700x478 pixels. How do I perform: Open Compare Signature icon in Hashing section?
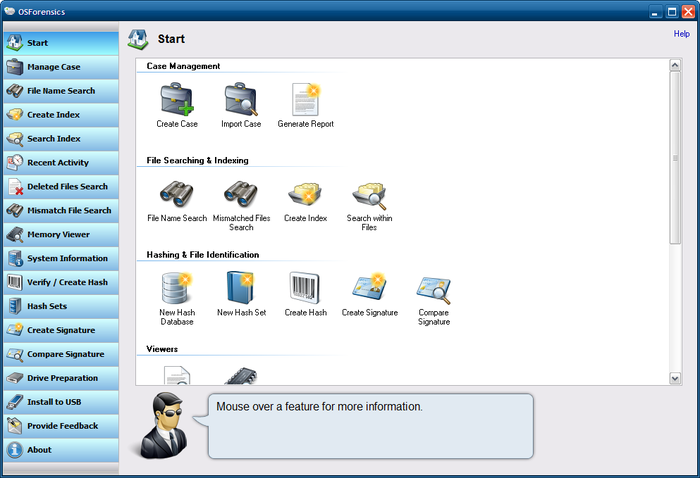[x=433, y=290]
